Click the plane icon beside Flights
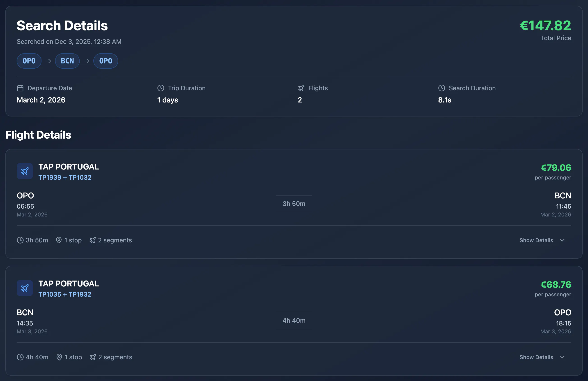This screenshot has height=381, width=588. coord(301,88)
